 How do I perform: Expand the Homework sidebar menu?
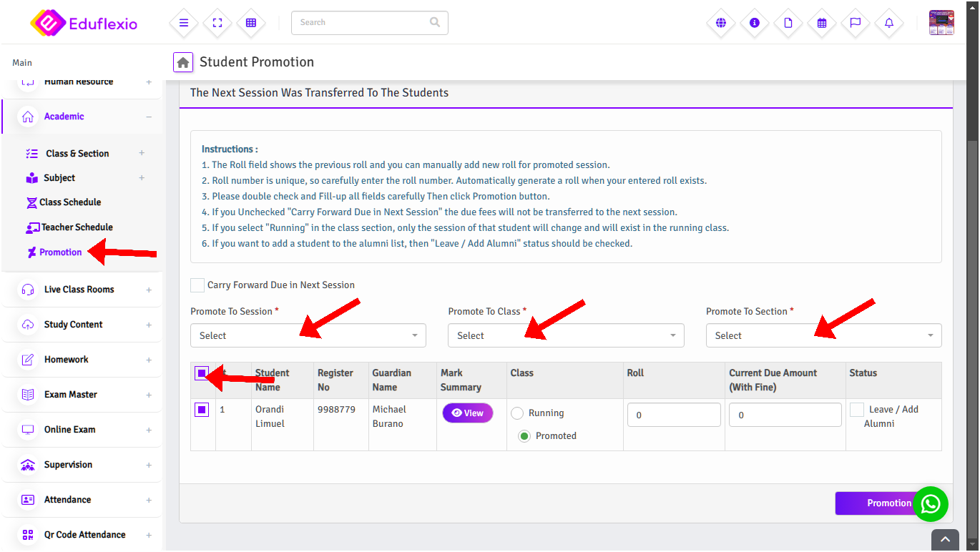(x=67, y=360)
